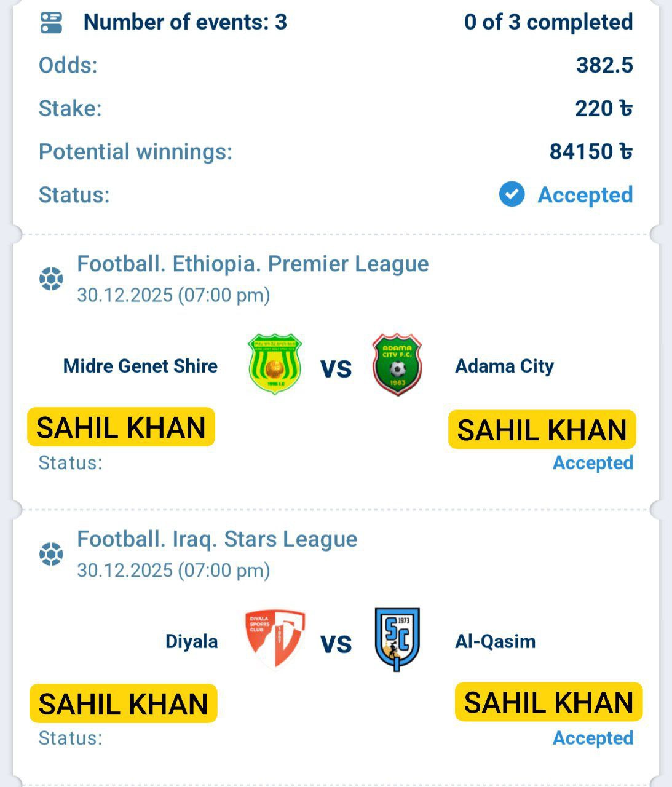Click the events list icon beside Number of events
672x787 pixels.
click(x=51, y=23)
